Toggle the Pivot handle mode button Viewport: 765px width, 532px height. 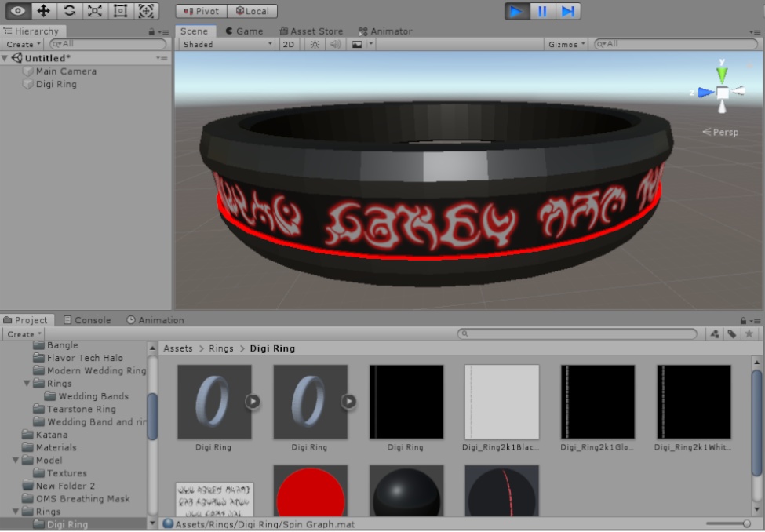point(200,11)
